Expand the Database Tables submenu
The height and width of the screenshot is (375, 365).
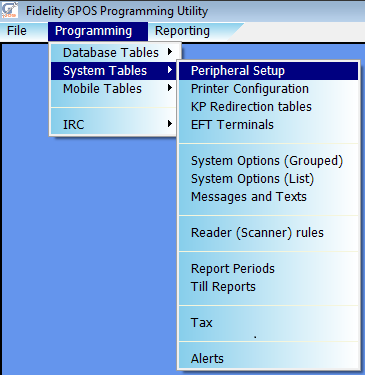point(113,52)
